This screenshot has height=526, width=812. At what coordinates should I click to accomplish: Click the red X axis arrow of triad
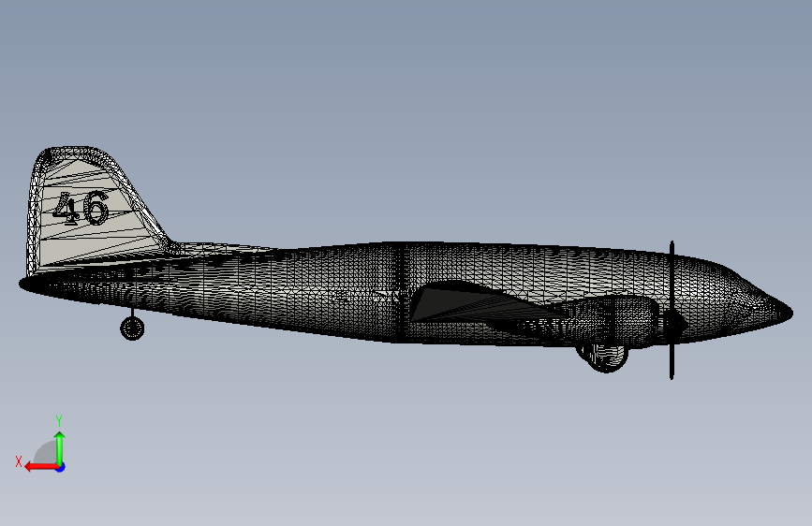pyautogui.click(x=40, y=467)
